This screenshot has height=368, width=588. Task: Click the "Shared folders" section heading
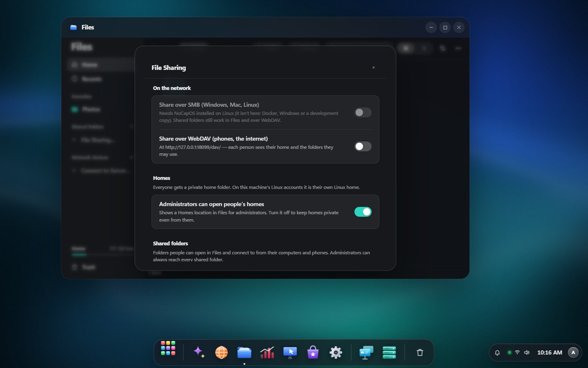coord(171,243)
